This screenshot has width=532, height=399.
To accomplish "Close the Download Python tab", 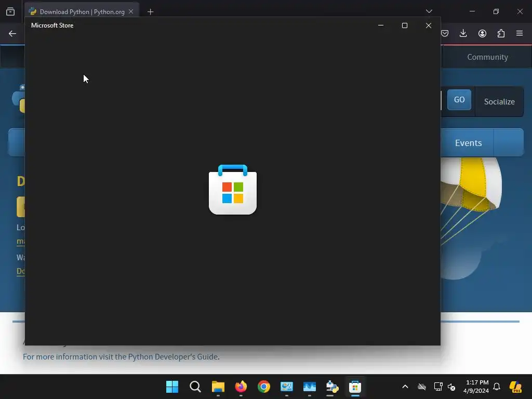I will [x=131, y=11].
